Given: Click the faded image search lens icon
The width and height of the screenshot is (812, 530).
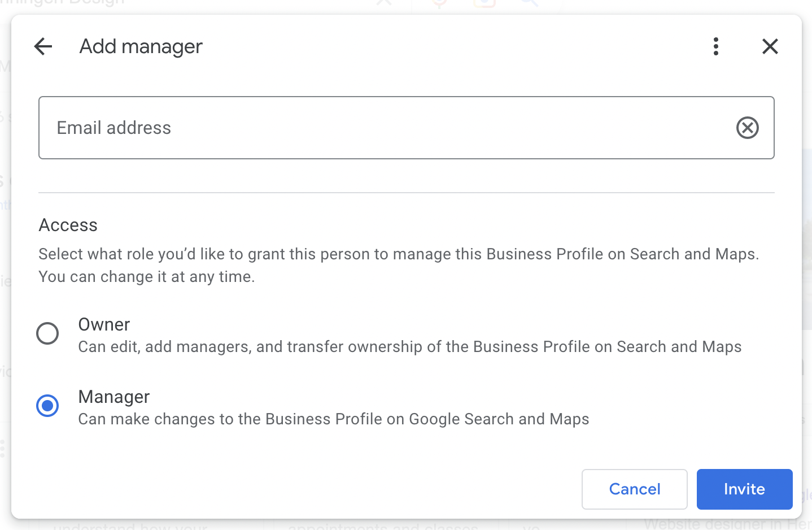Looking at the screenshot, I should [484, 5].
